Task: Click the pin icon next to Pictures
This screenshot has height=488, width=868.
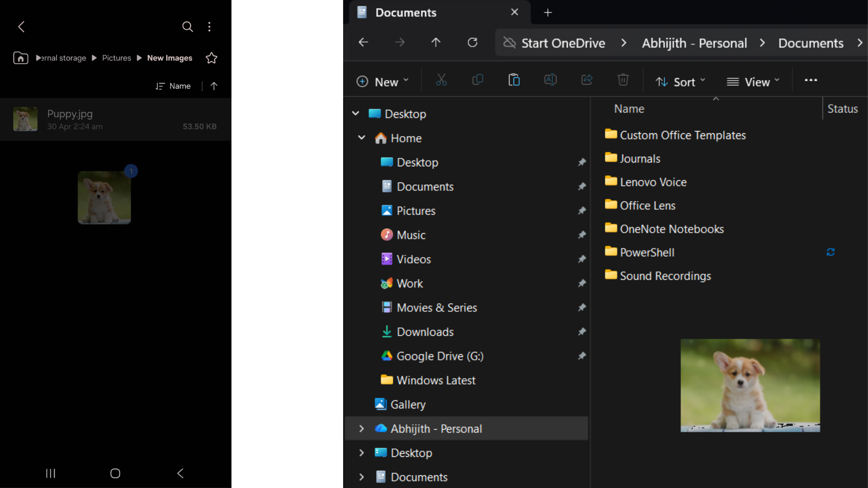Action: click(x=582, y=210)
